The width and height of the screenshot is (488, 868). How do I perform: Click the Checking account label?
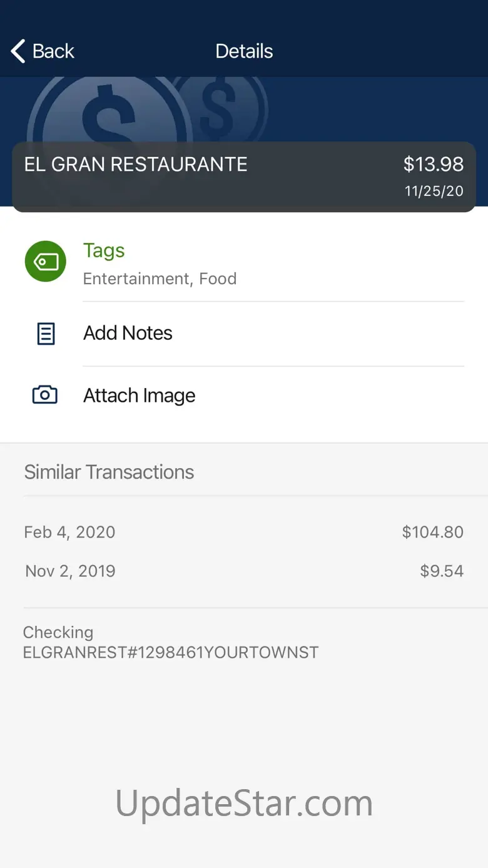coord(58,632)
